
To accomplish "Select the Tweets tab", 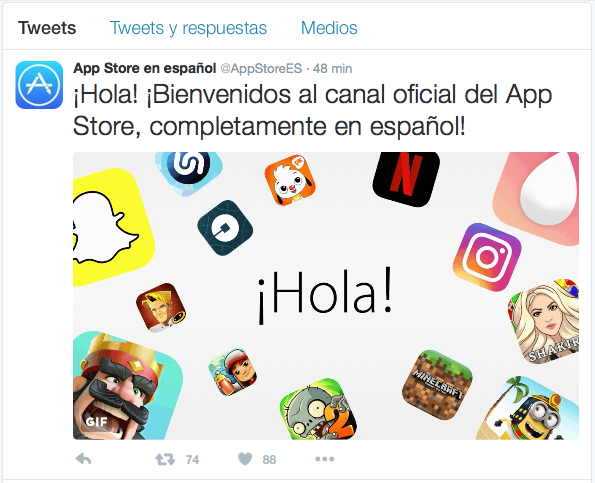I will point(47,28).
